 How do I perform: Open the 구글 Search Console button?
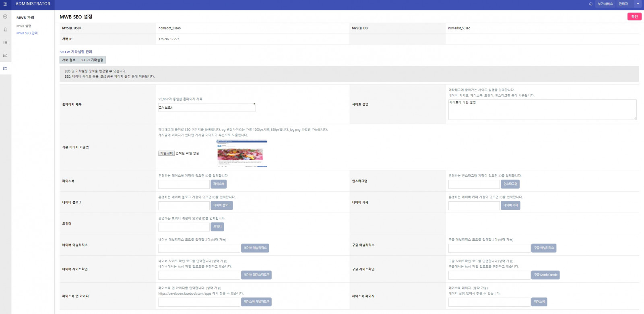(x=545, y=275)
